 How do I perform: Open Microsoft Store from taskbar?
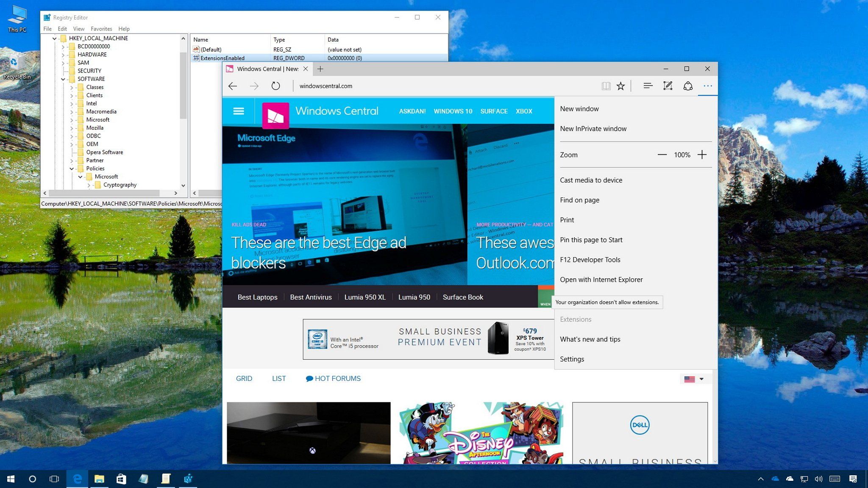pos(121,479)
